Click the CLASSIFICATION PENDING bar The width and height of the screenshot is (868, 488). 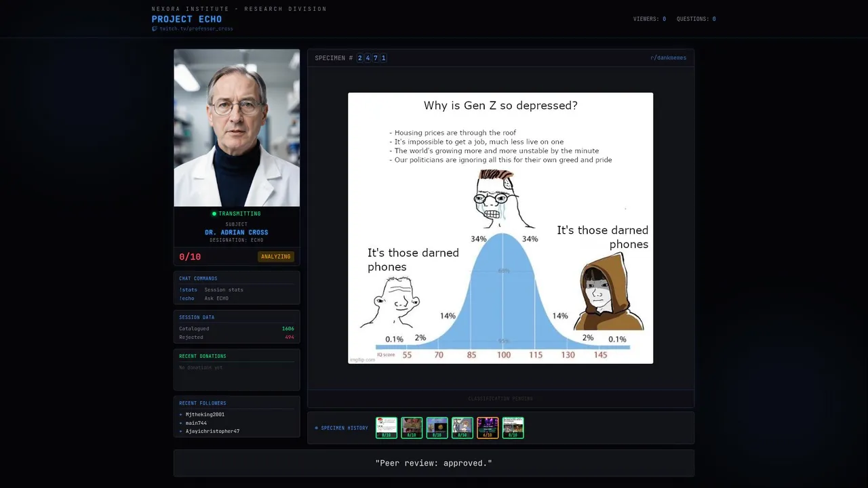(x=500, y=399)
